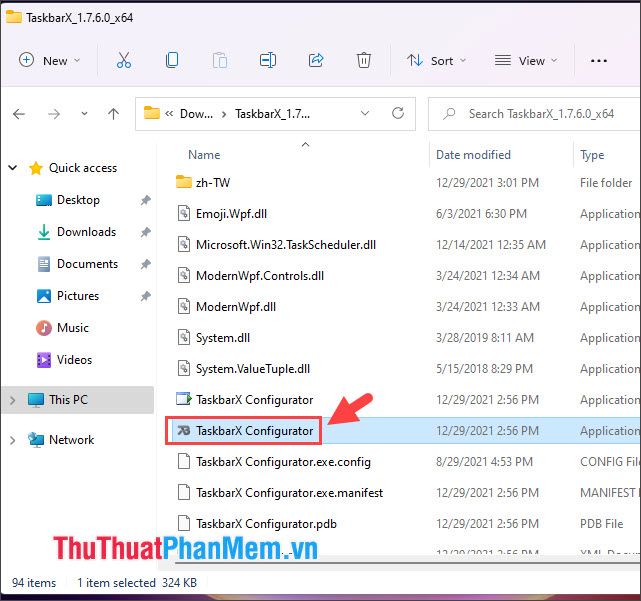The height and width of the screenshot is (601, 641).
Task: Click the Emoji.Wpf.dll file icon
Action: 184,213
